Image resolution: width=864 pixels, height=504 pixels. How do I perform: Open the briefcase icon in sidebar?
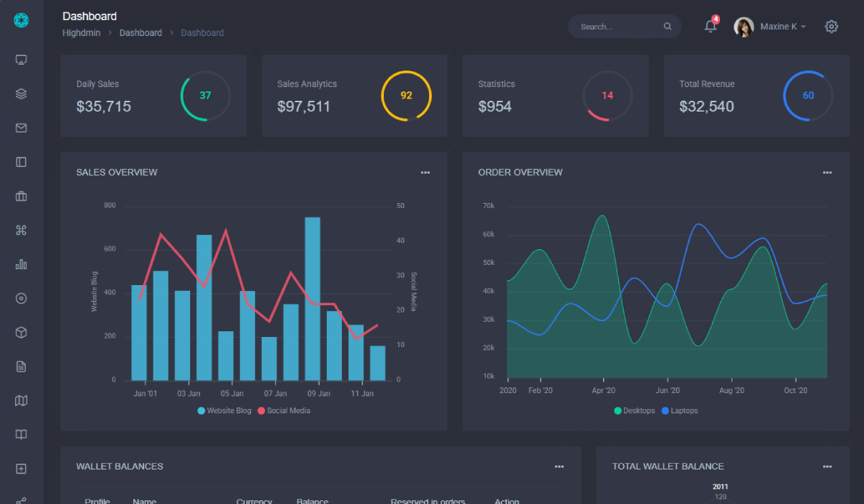coord(21,197)
